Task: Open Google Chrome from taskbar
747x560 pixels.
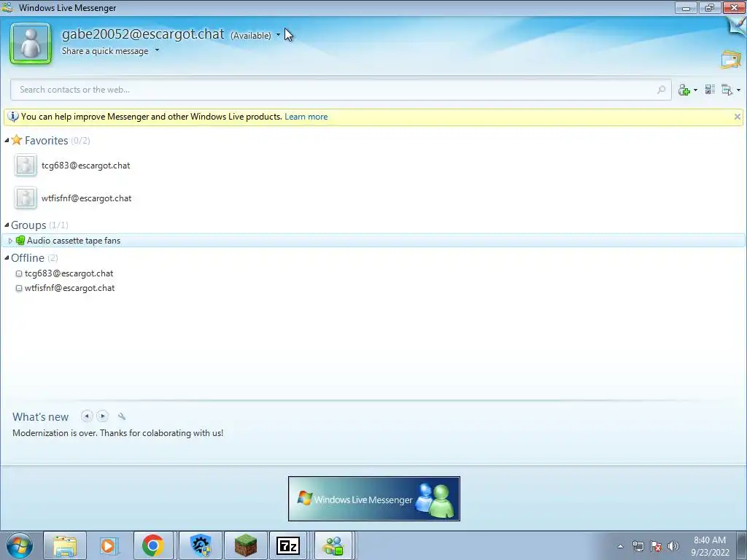Action: [x=152, y=545]
